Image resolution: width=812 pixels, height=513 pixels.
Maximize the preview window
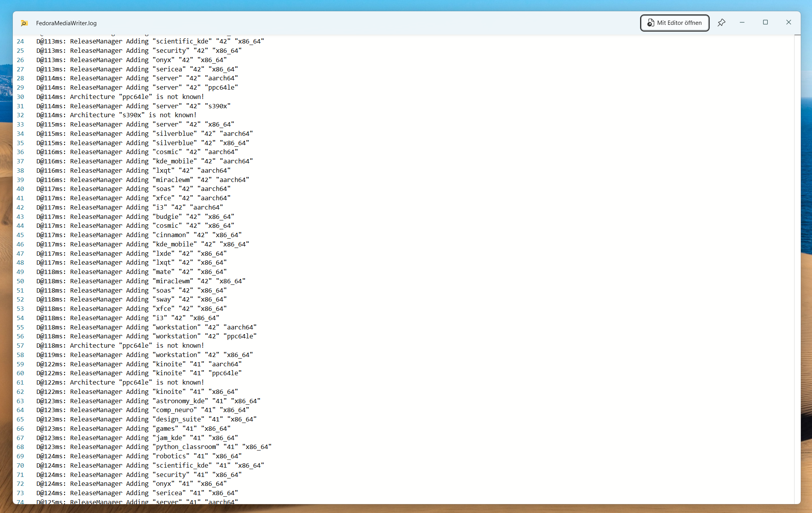coord(765,23)
